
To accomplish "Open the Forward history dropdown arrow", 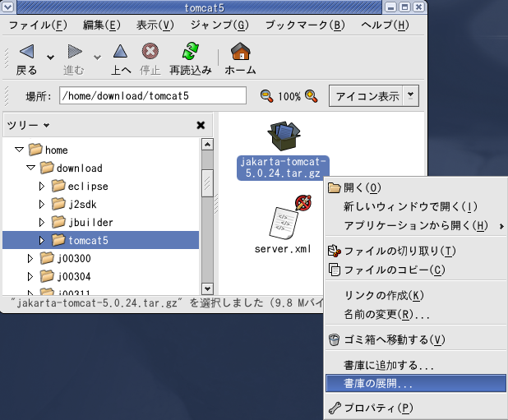I will click(97, 58).
